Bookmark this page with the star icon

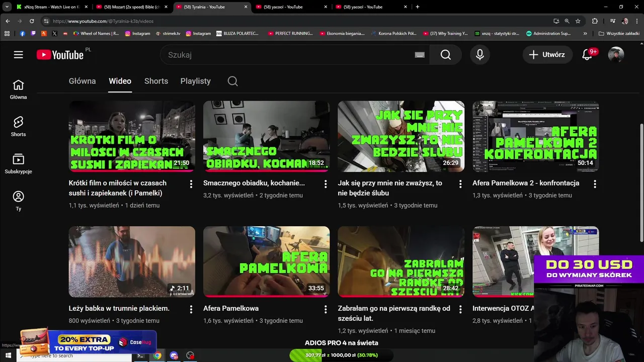pos(578,21)
